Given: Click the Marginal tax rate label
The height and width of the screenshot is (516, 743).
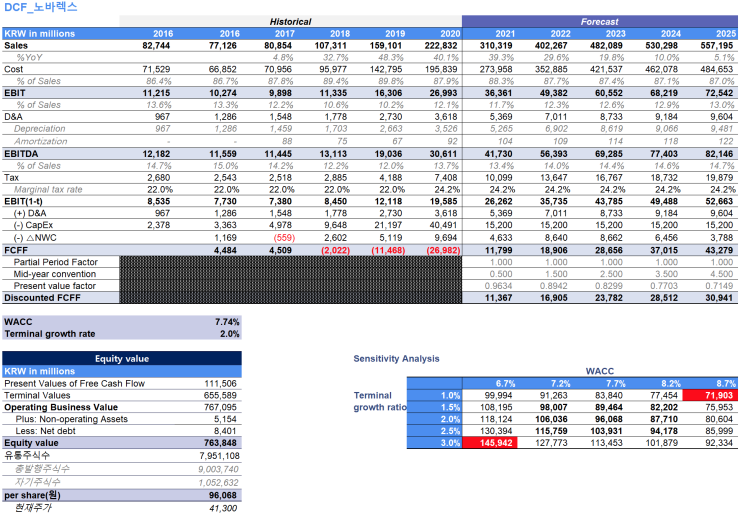Looking at the screenshot, I should (48, 190).
